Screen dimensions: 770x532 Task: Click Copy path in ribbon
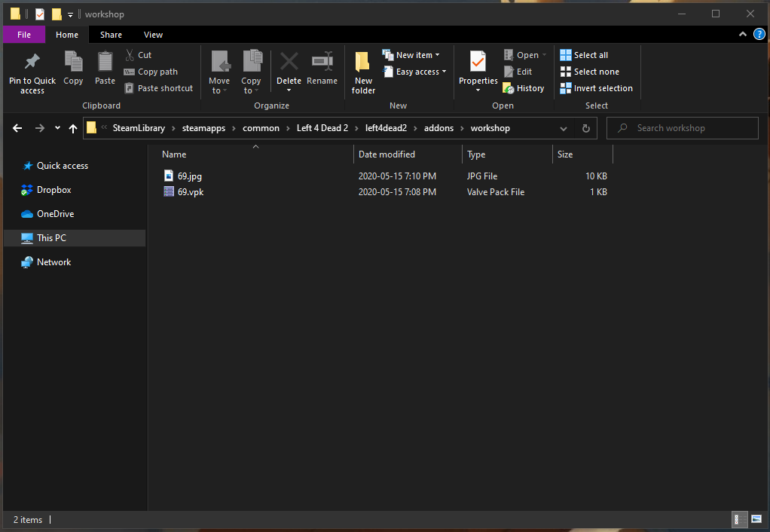pos(151,72)
